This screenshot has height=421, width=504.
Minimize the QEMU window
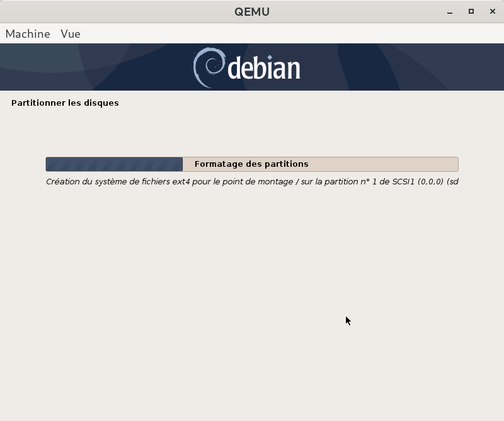point(450,11)
